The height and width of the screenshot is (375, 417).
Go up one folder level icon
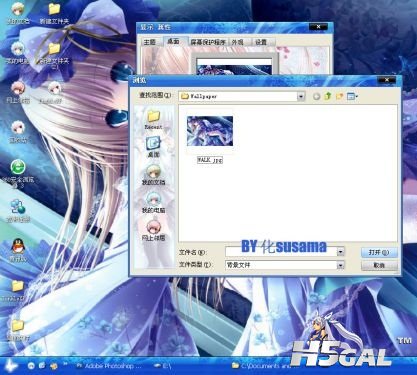(x=328, y=96)
